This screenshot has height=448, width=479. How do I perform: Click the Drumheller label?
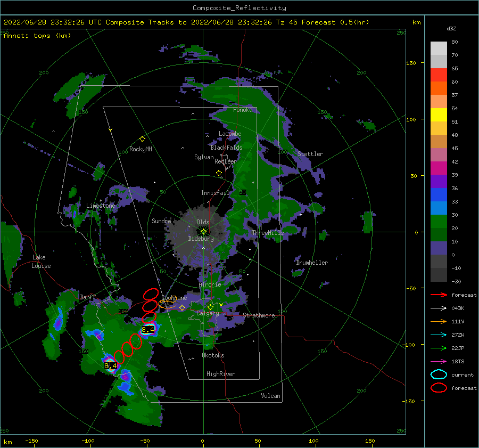pos(312,263)
